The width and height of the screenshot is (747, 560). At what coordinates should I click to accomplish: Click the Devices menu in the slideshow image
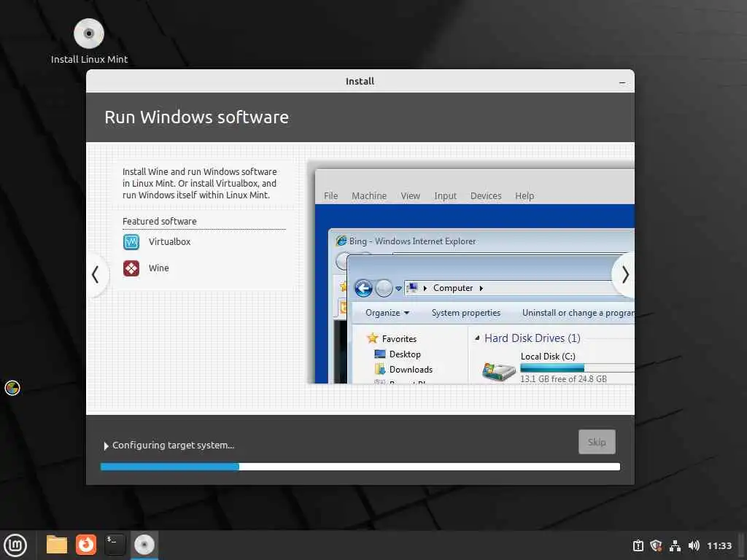(486, 195)
